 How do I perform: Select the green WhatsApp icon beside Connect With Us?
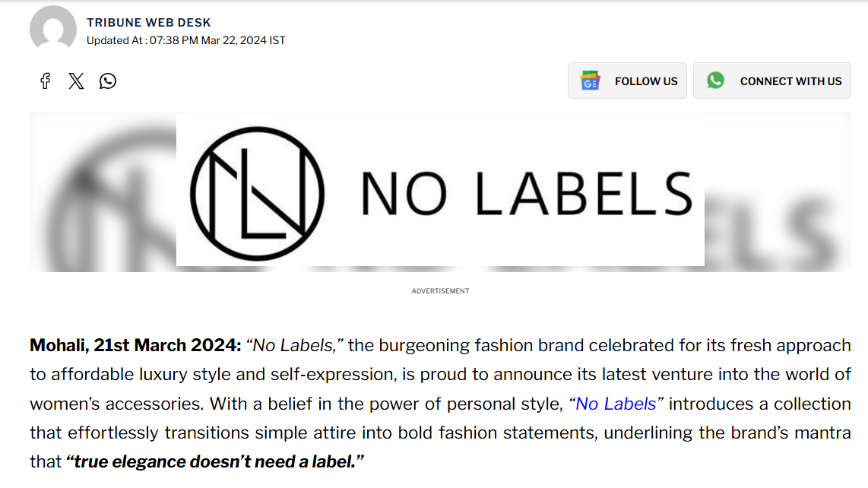(715, 80)
